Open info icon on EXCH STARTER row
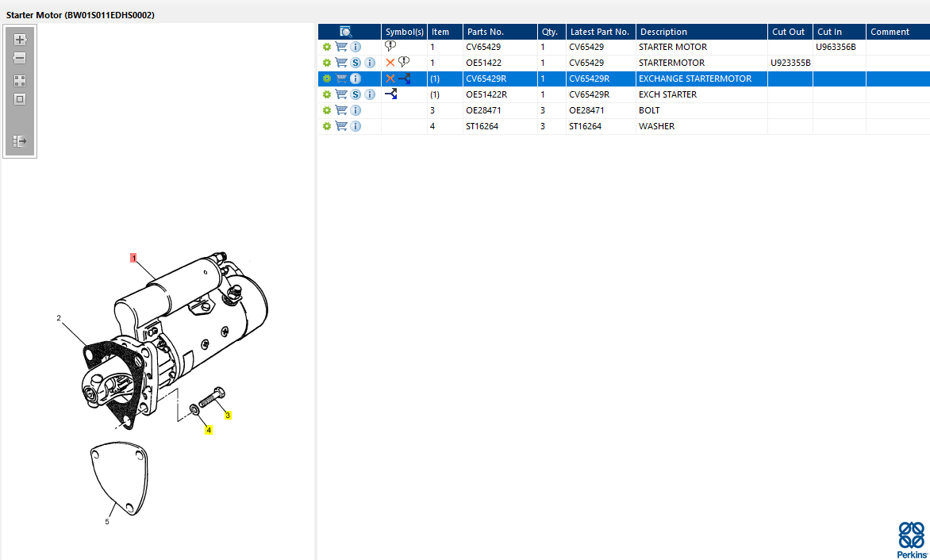The height and width of the screenshot is (560, 930). click(x=370, y=94)
